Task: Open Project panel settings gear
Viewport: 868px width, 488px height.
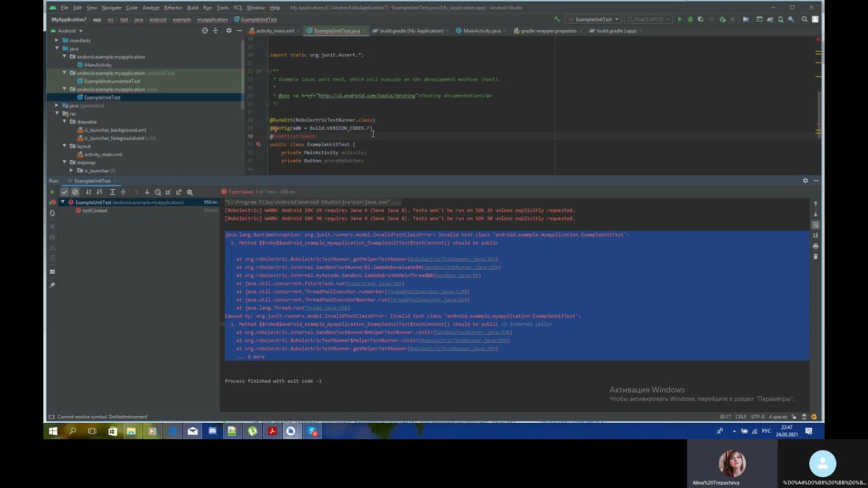Action: (228, 30)
